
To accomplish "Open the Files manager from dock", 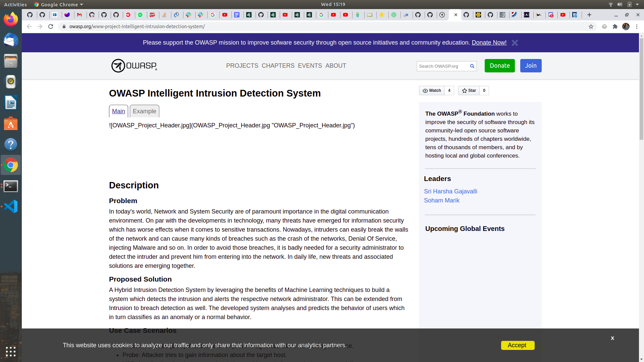I will [x=11, y=61].
